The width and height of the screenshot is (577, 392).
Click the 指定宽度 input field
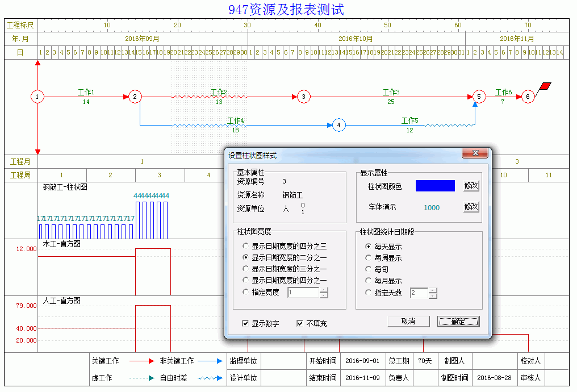pyautogui.click(x=303, y=293)
